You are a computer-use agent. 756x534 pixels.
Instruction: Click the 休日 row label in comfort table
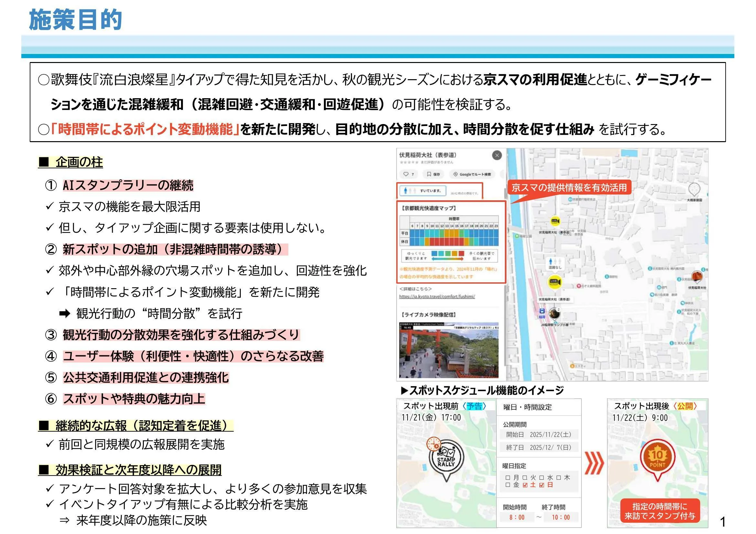tap(404, 242)
